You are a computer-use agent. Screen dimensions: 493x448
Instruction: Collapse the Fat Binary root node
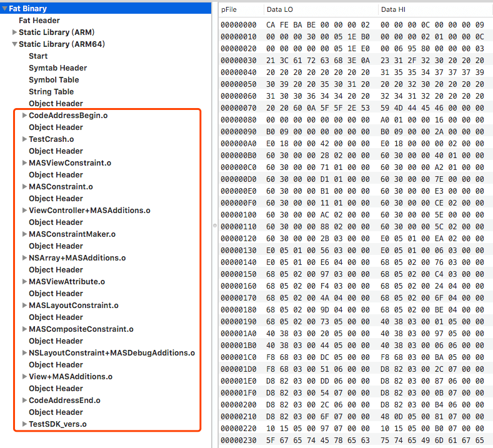tap(5, 9)
